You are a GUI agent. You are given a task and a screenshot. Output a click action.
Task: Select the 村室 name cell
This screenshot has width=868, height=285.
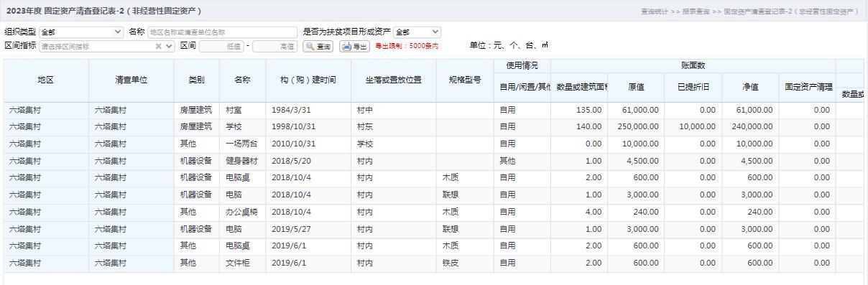click(x=243, y=111)
